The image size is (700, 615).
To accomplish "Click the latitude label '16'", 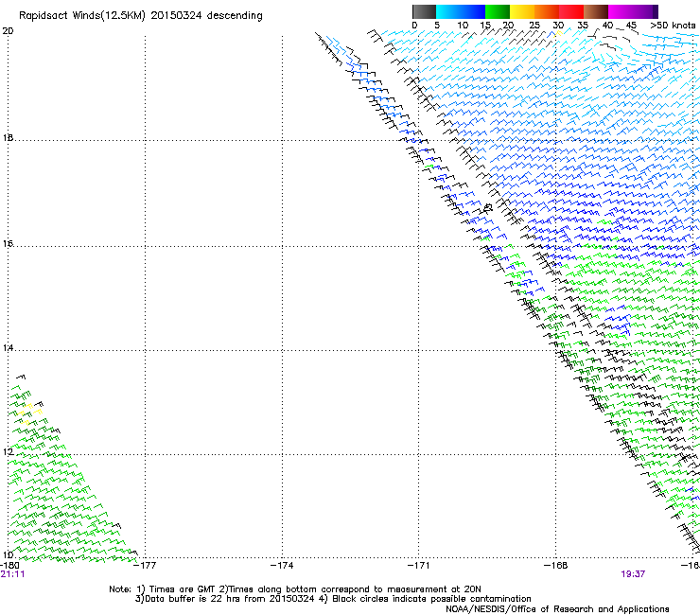I will click(x=8, y=243).
